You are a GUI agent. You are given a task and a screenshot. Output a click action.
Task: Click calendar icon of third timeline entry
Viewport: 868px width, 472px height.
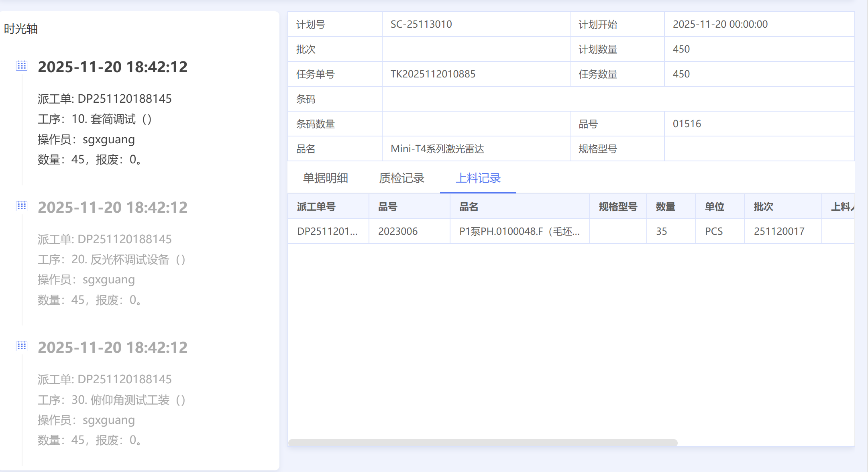pos(22,346)
